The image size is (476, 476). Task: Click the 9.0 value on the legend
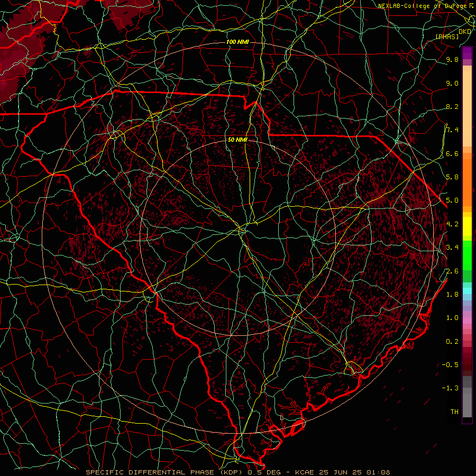click(x=452, y=83)
